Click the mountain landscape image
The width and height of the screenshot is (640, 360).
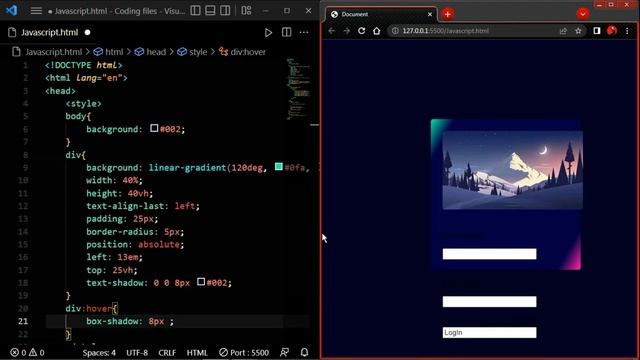(513, 170)
